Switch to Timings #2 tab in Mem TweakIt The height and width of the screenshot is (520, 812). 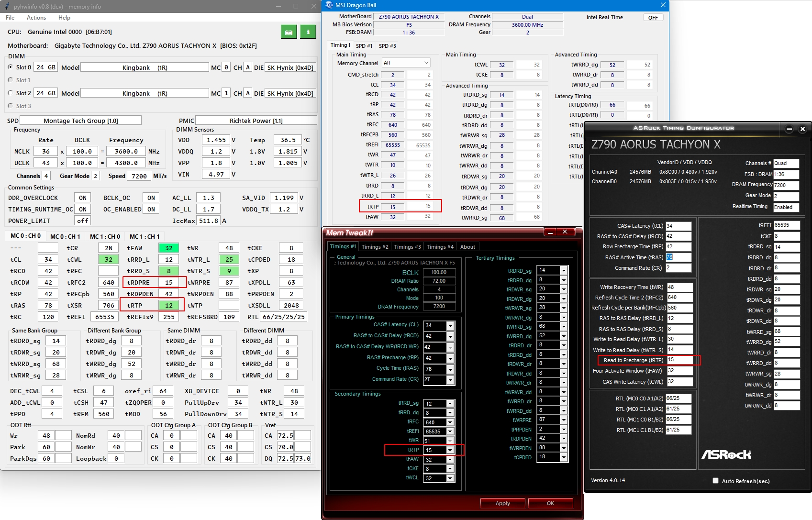375,247
